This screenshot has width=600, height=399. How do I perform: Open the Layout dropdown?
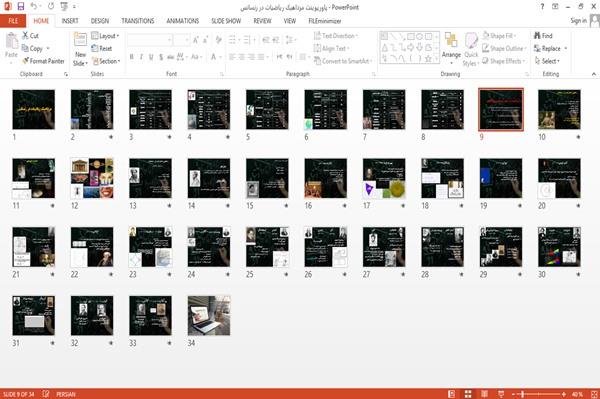(105, 36)
